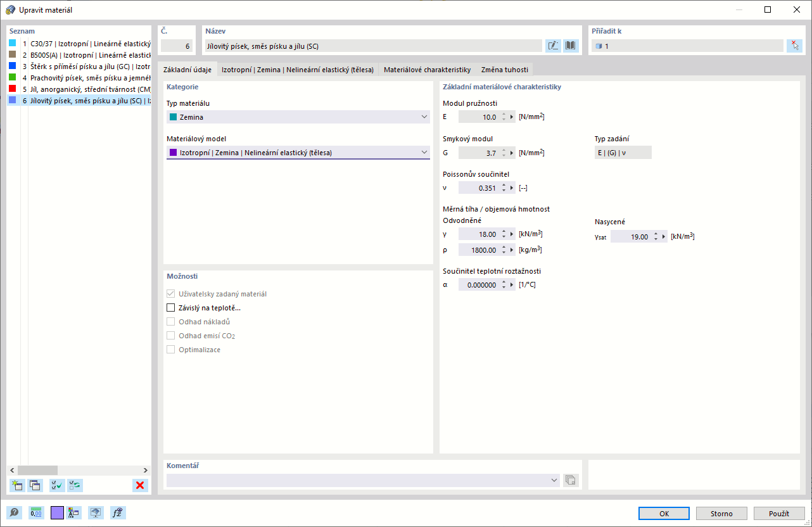Screen dimensions: 812x527
Task: Invert the material selection
Action: tap(75, 485)
